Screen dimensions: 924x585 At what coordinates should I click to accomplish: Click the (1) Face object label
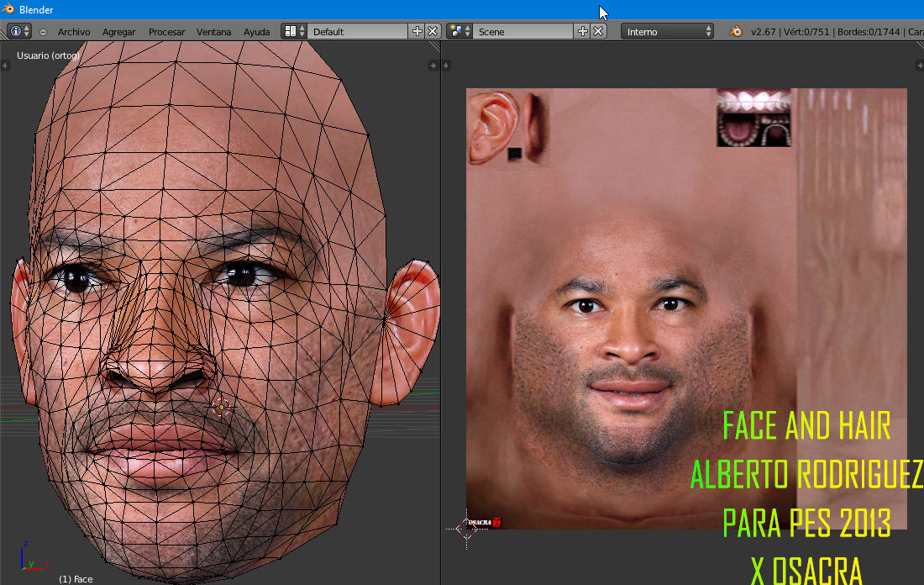point(76,579)
